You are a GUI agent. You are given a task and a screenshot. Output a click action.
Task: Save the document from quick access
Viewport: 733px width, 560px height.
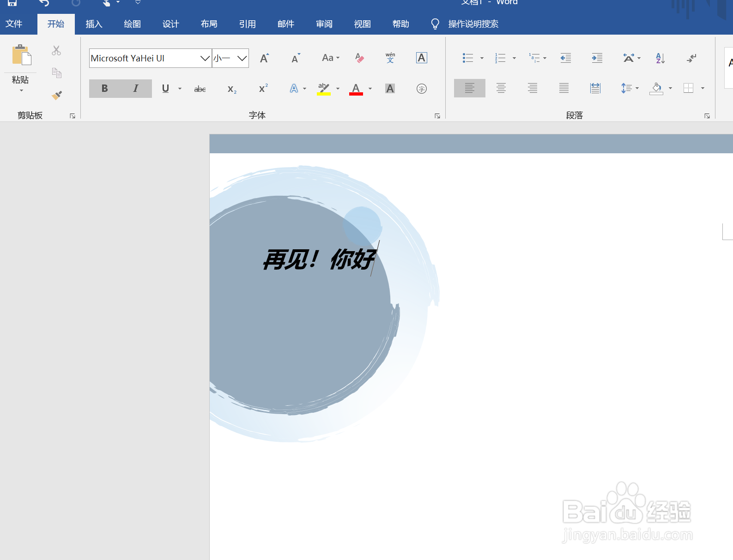[x=12, y=2]
